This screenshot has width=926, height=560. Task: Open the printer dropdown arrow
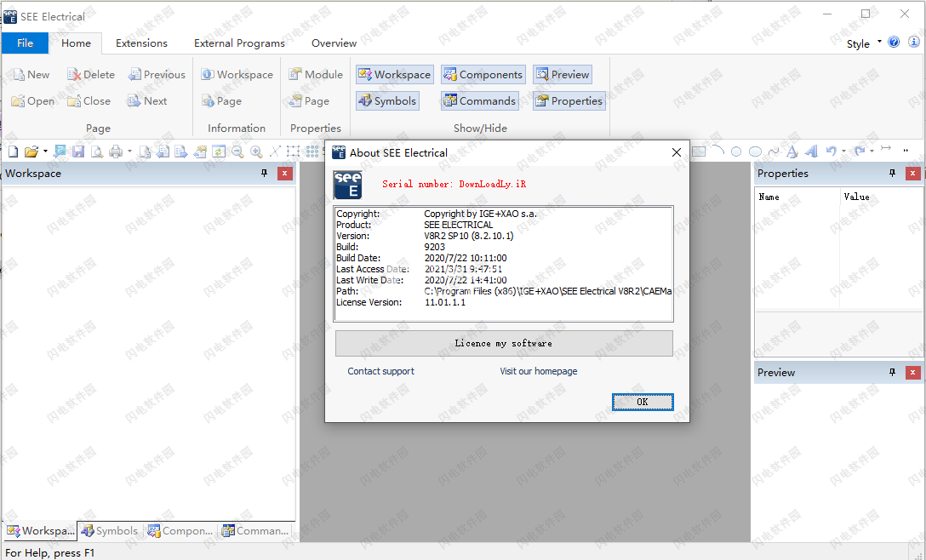tap(129, 151)
